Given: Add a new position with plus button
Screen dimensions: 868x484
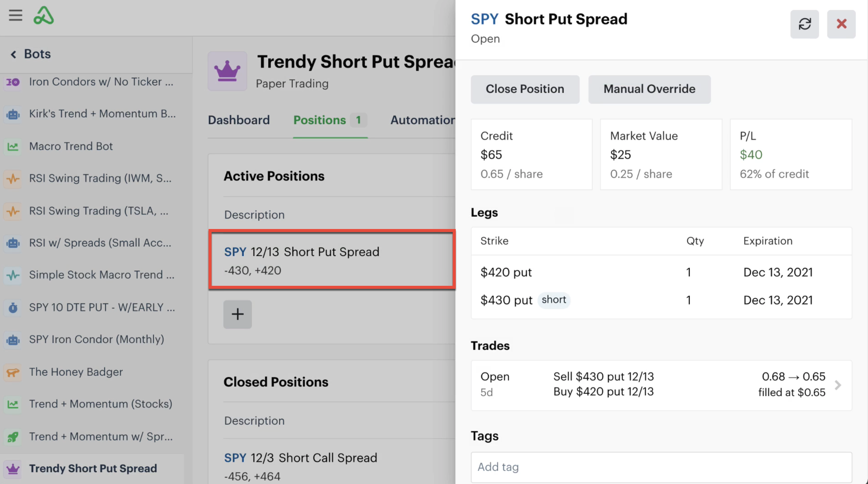Looking at the screenshot, I should point(238,314).
